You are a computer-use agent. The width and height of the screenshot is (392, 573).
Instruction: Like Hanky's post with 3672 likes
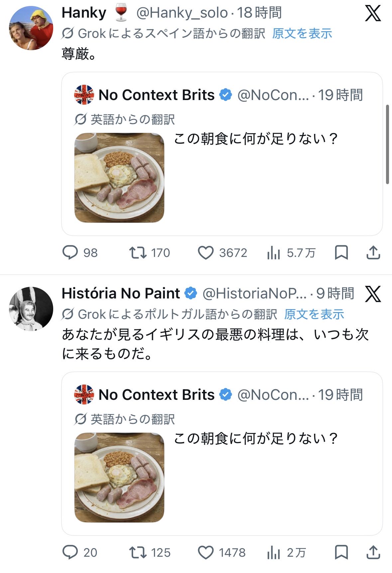(206, 253)
